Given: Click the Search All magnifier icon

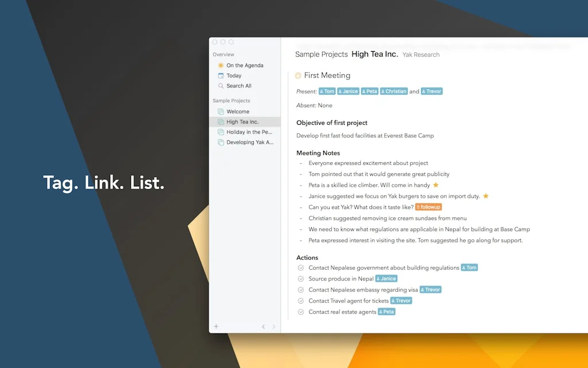Looking at the screenshot, I should (x=222, y=86).
